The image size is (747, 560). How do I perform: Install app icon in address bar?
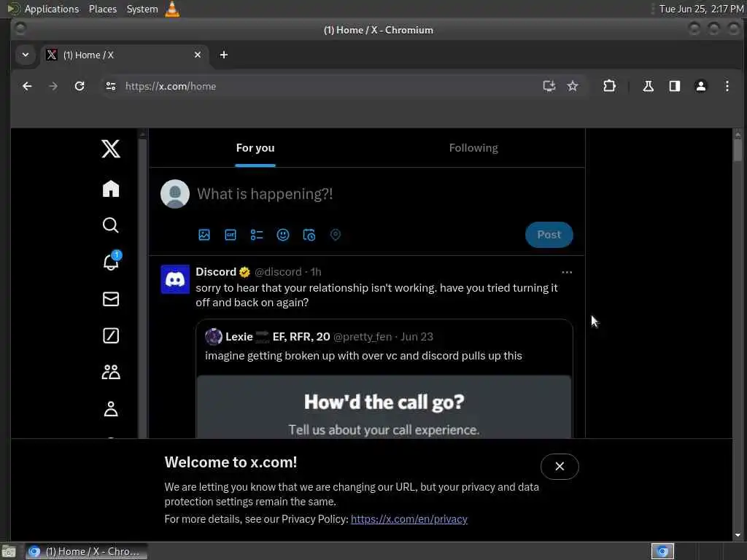click(549, 86)
